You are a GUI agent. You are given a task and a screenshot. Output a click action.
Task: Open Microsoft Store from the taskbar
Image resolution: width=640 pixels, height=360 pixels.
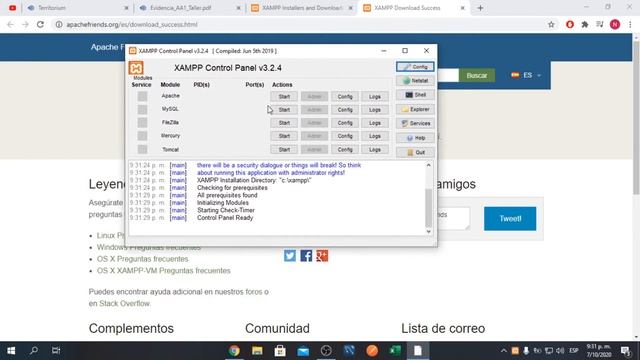pos(280,351)
